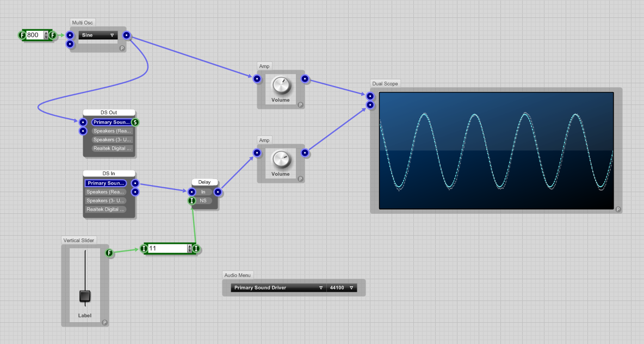Click the In label on Delay module
The width and height of the screenshot is (644, 344).
coord(203,192)
